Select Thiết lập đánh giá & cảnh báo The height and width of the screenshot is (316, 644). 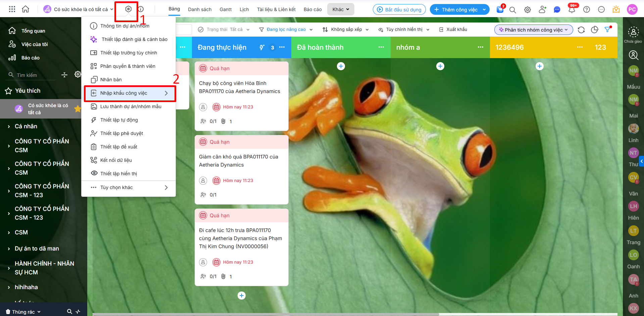pyautogui.click(x=129, y=39)
